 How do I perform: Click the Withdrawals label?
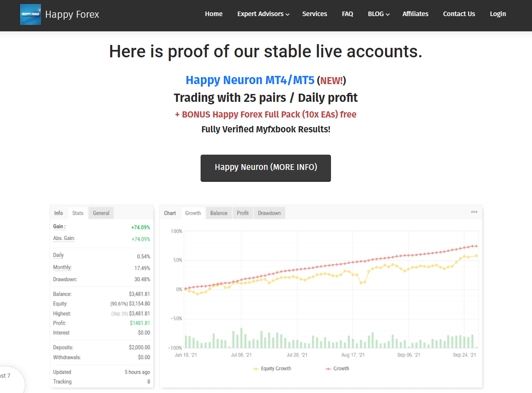pos(67,357)
